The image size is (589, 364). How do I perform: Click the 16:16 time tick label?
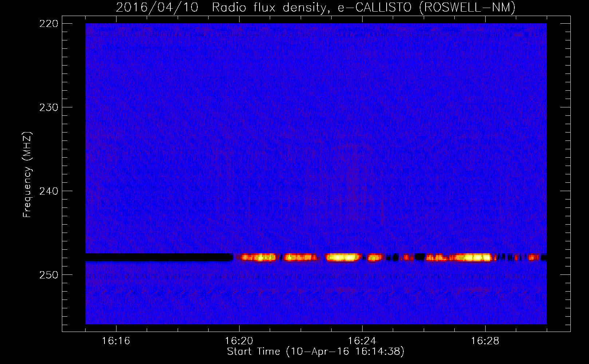(116, 341)
